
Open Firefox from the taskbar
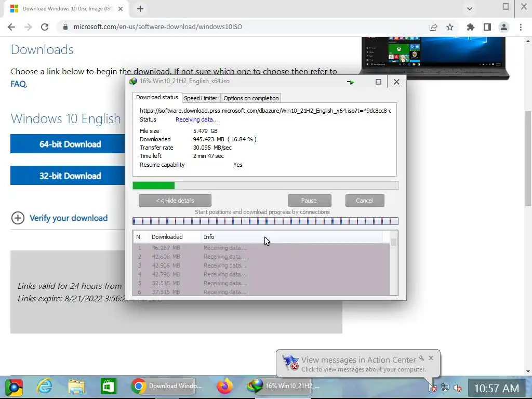[224, 387]
